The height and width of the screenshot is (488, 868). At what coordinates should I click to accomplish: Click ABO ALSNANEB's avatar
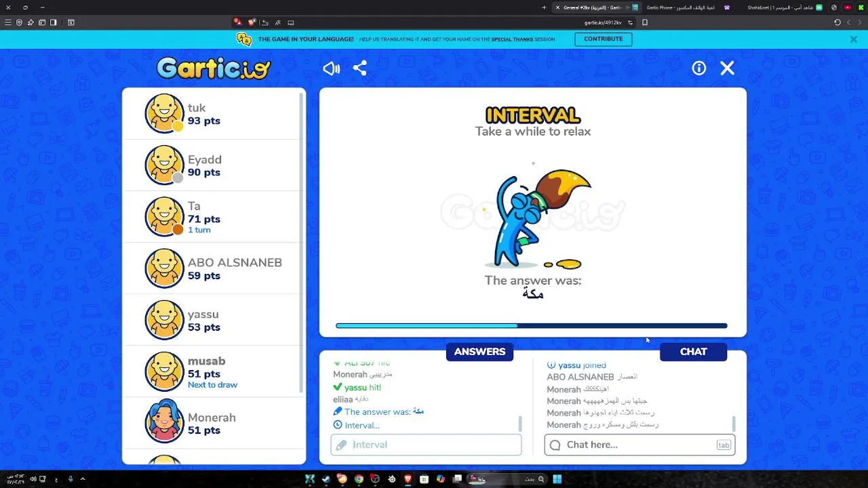tap(164, 268)
